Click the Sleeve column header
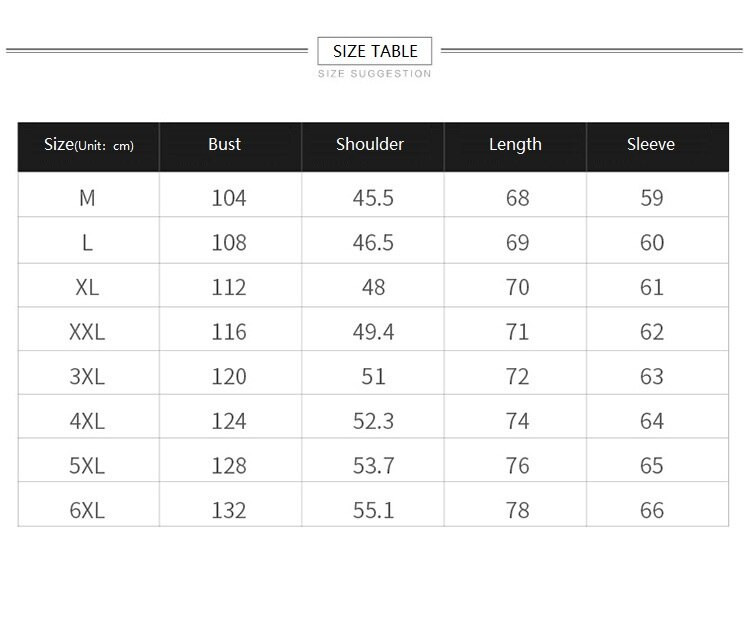 pos(651,144)
